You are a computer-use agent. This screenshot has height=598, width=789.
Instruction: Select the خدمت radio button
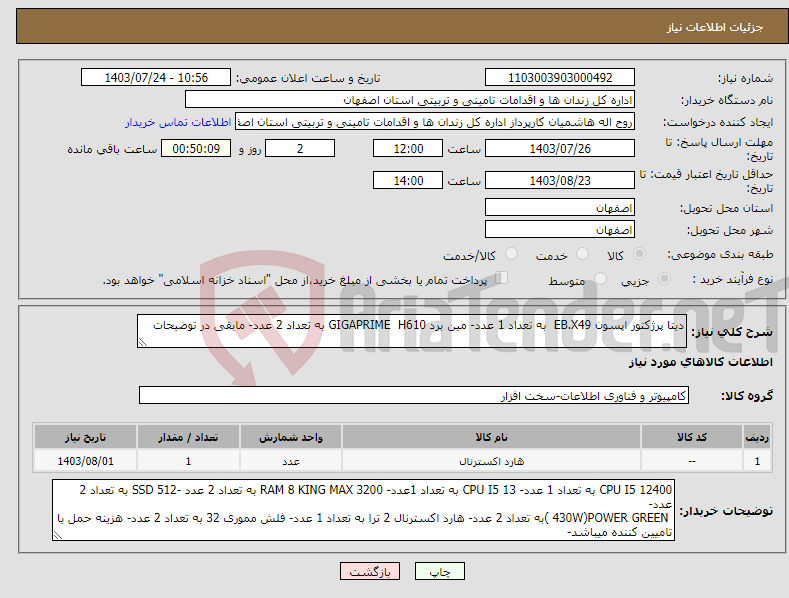pos(582,254)
